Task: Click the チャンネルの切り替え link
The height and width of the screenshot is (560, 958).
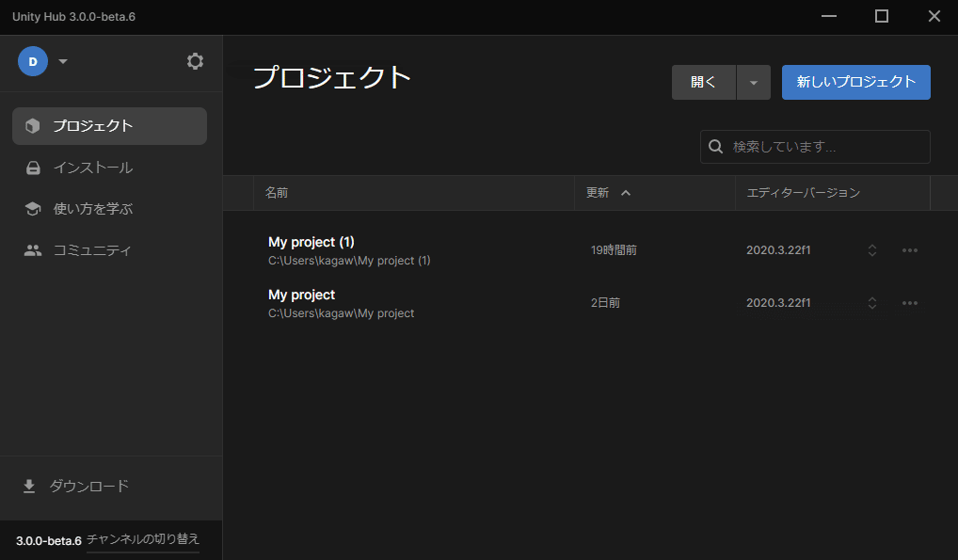Action: [143, 539]
